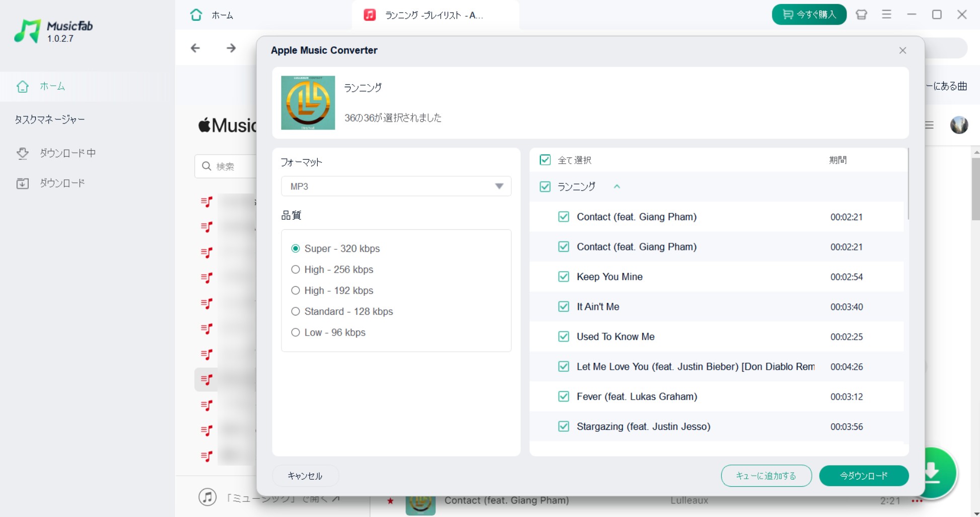Click the Apple Music tab icon

click(370, 15)
